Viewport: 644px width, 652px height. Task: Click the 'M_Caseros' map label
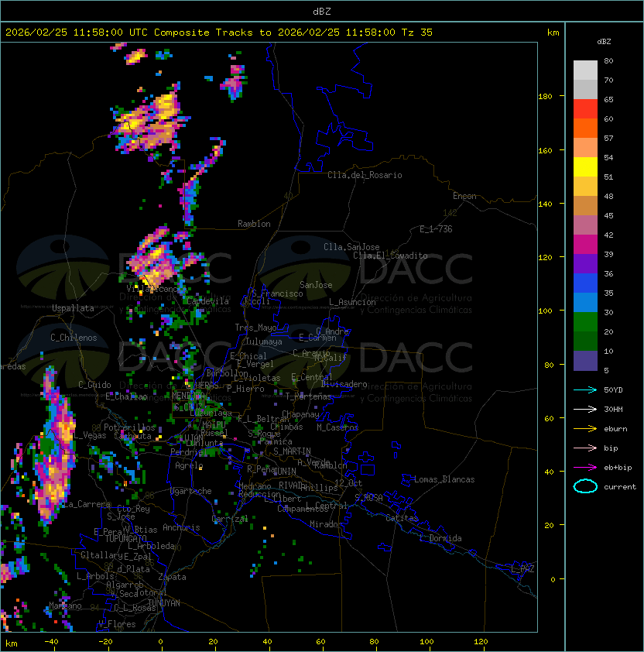click(x=337, y=427)
